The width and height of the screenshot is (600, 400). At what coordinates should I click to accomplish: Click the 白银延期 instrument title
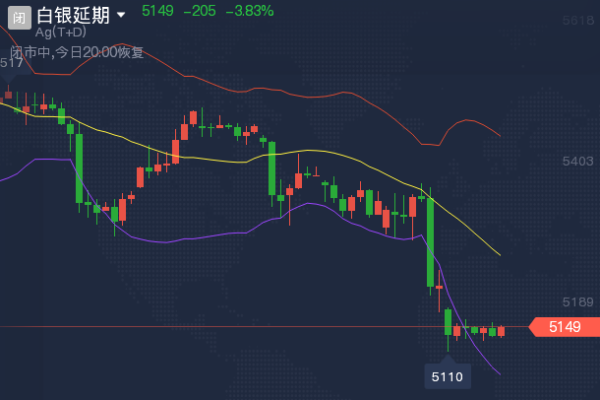pyautogui.click(x=73, y=16)
